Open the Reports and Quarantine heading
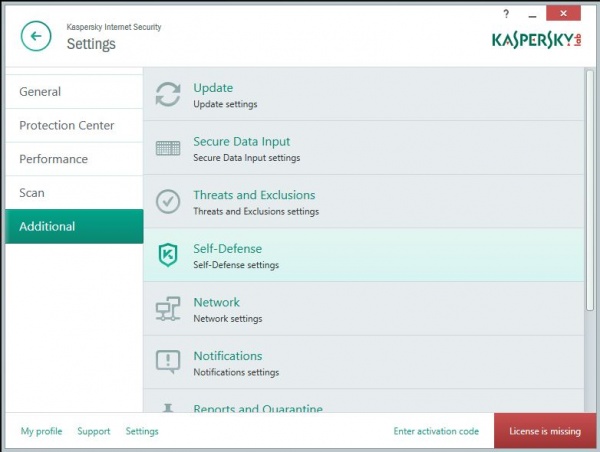 [258, 408]
